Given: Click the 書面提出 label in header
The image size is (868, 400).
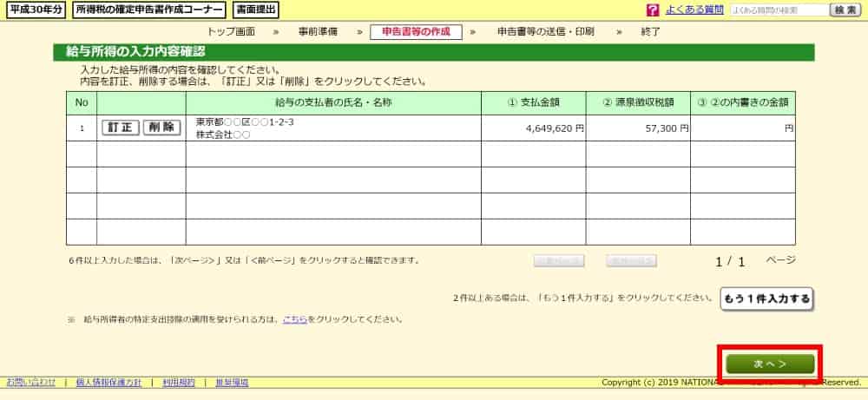Looking at the screenshot, I should [256, 10].
